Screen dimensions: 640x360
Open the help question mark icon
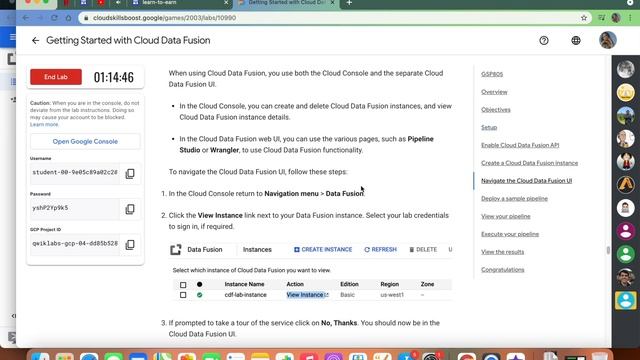pos(544,40)
